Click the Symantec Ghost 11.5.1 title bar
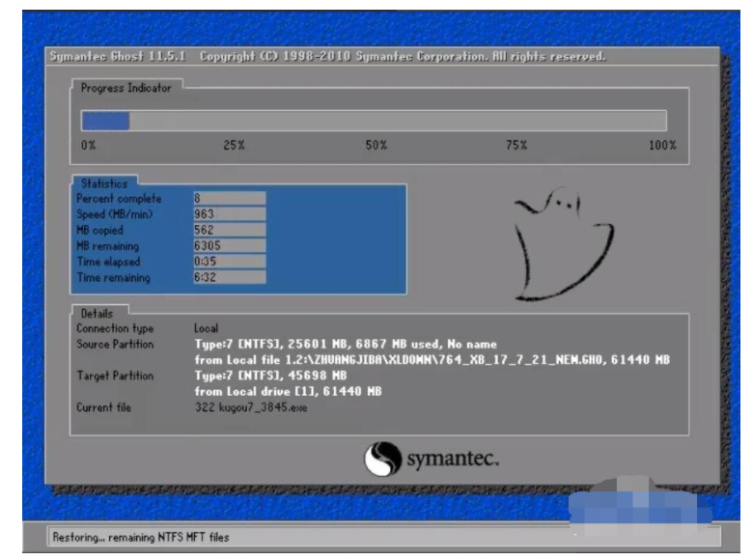This screenshot has width=753, height=560. (x=328, y=56)
